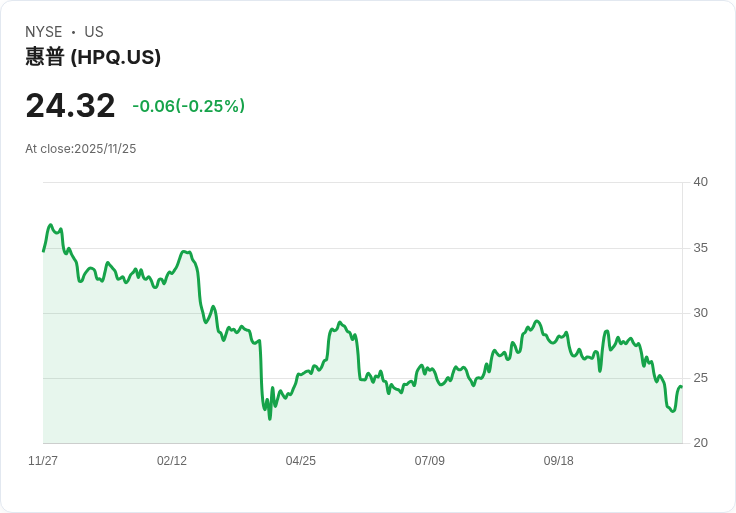The height and width of the screenshot is (513, 736).
Task: Click the end point of the chart line
Action: click(x=681, y=387)
